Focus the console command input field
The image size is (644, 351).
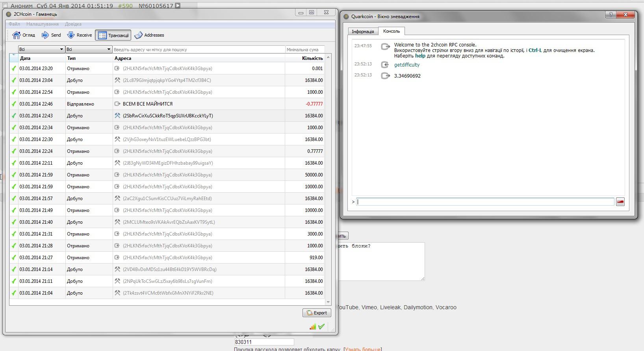click(485, 202)
